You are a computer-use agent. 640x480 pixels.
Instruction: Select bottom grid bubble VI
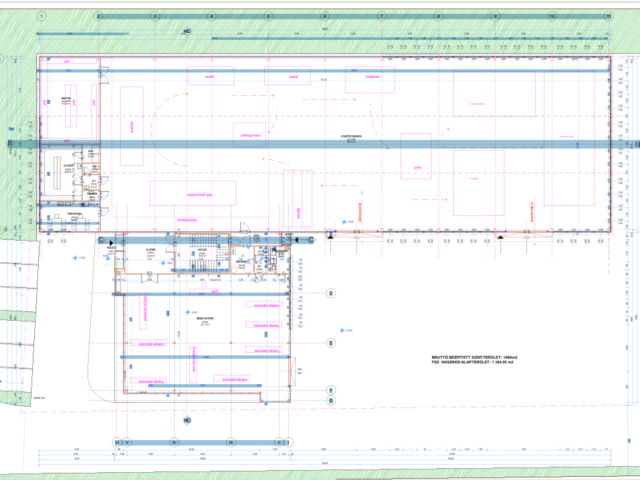click(116, 440)
